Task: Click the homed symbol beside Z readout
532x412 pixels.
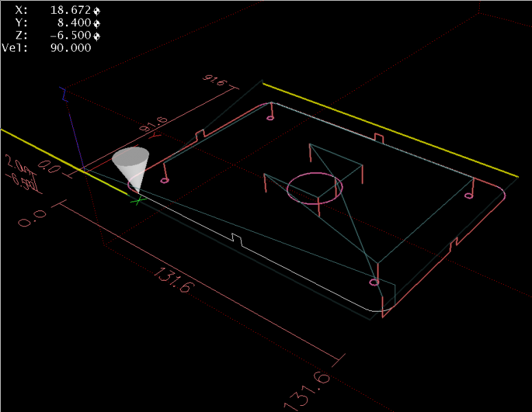Action: coord(97,36)
